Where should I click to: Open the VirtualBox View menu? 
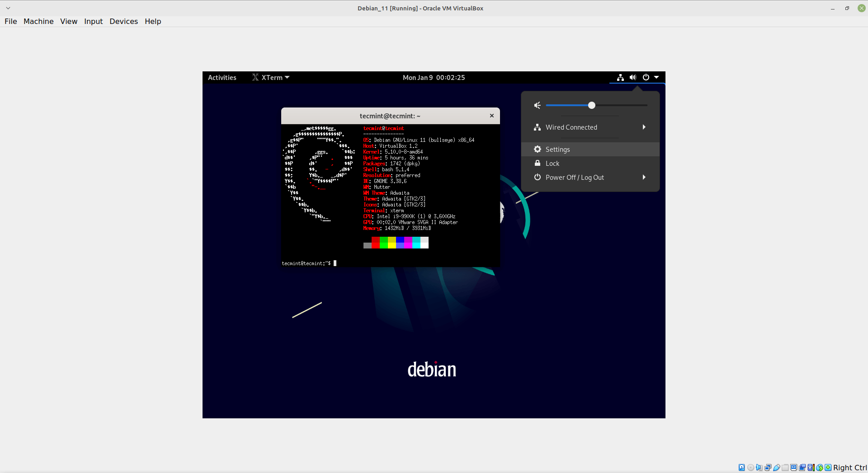[69, 21]
